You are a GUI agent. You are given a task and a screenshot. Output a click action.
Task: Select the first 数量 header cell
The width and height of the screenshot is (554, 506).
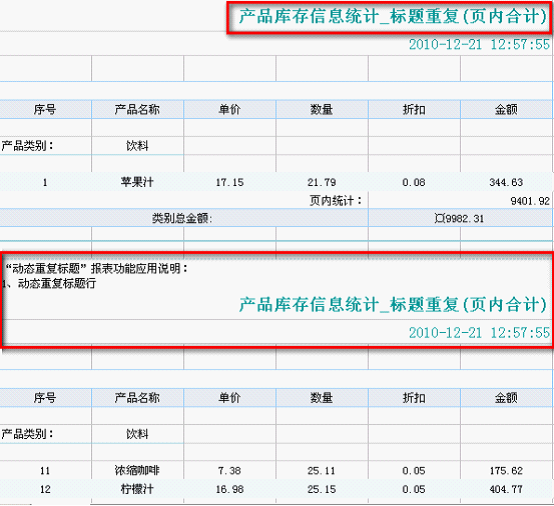(322, 110)
